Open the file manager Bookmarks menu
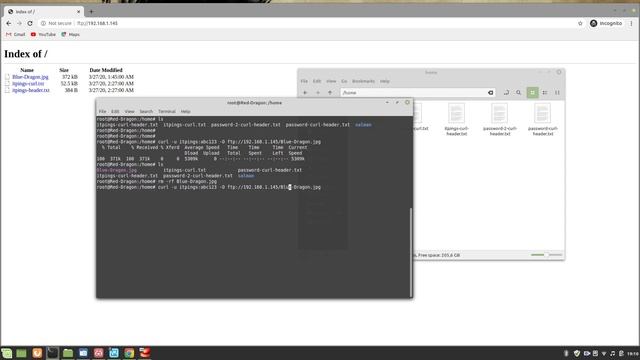The width and height of the screenshot is (640, 360). coord(363,81)
